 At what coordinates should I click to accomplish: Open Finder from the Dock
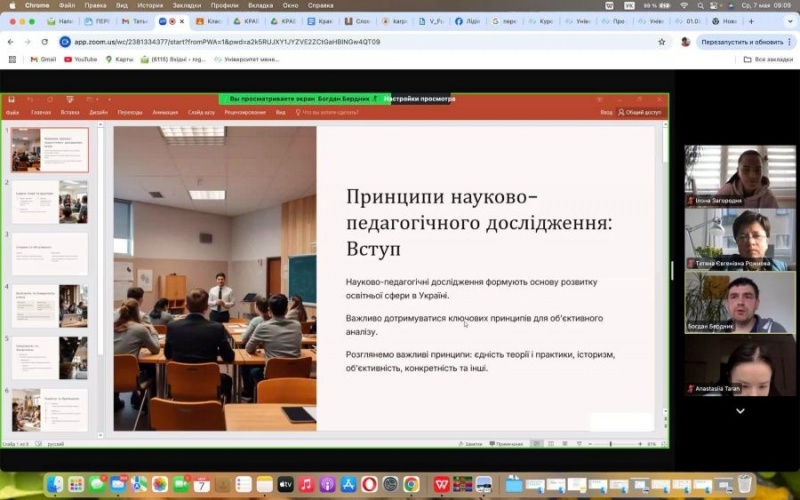click(53, 484)
